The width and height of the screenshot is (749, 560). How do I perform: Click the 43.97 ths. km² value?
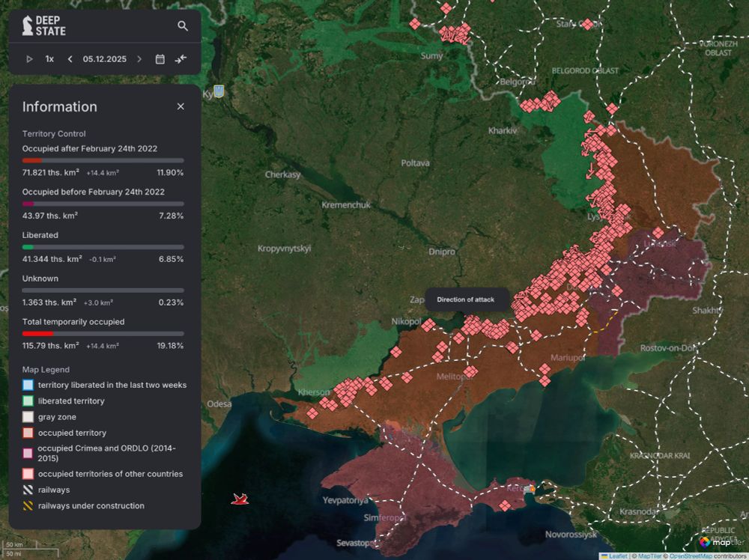[49, 216]
